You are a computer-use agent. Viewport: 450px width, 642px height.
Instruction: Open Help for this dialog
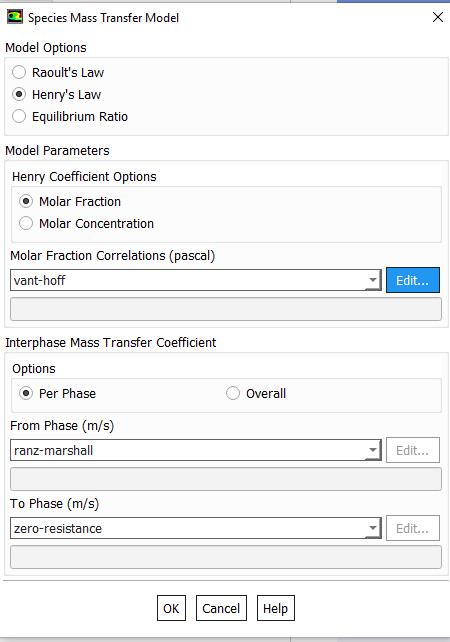(x=276, y=608)
